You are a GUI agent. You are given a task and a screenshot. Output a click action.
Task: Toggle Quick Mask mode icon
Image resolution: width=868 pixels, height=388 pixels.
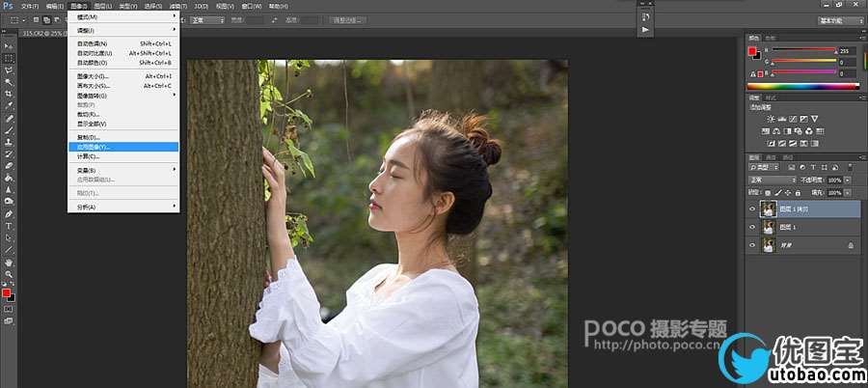(x=9, y=309)
